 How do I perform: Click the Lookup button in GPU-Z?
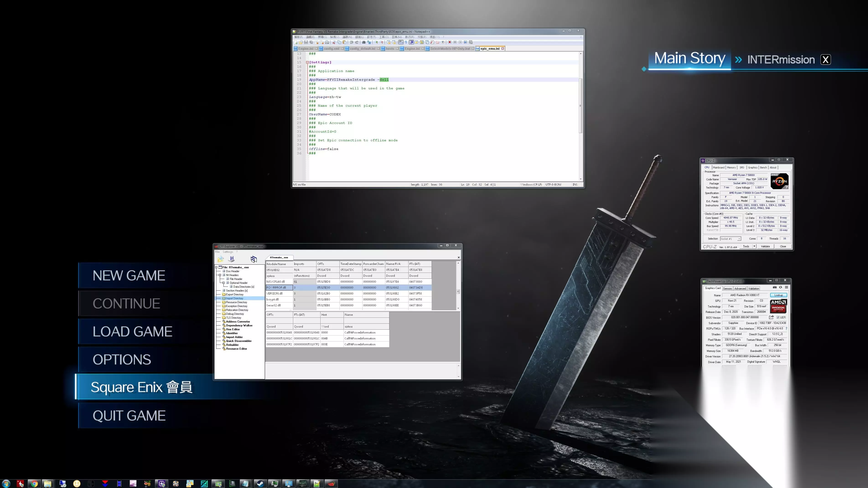pos(778,295)
